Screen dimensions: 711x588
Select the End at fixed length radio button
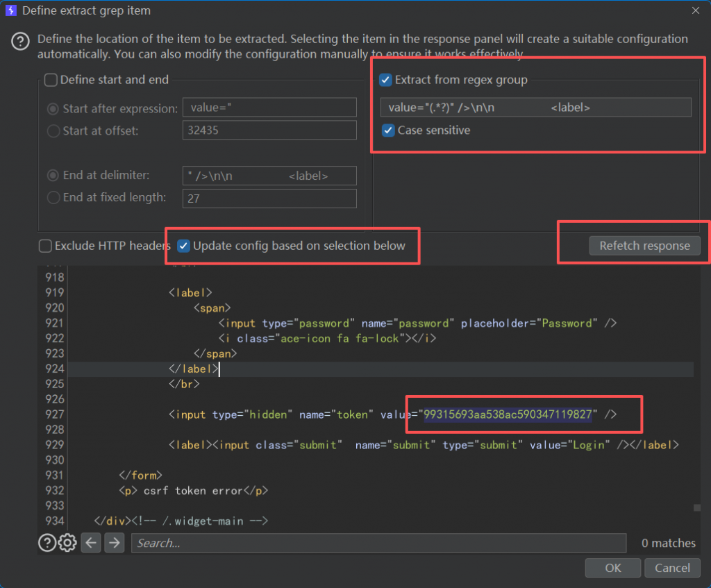coord(53,198)
